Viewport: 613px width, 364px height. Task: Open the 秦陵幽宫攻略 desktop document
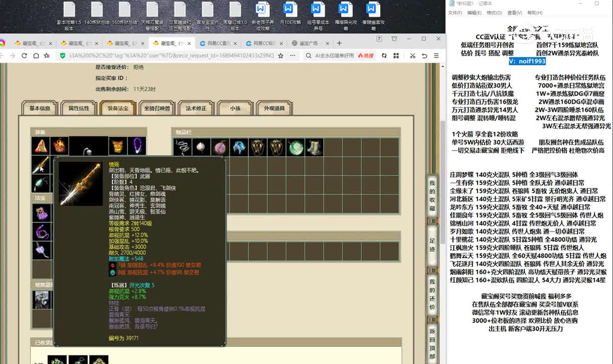click(373, 17)
